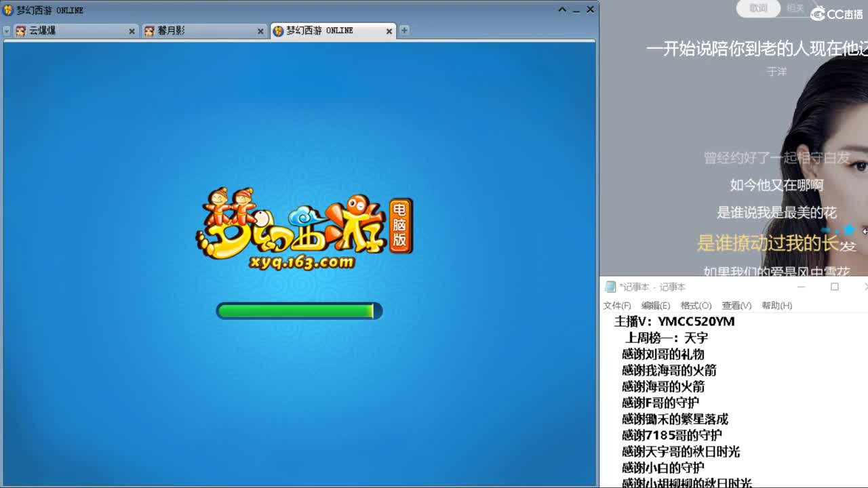Click the xyq.163.com text under logo
This screenshot has width=868, height=488.
[x=302, y=261]
